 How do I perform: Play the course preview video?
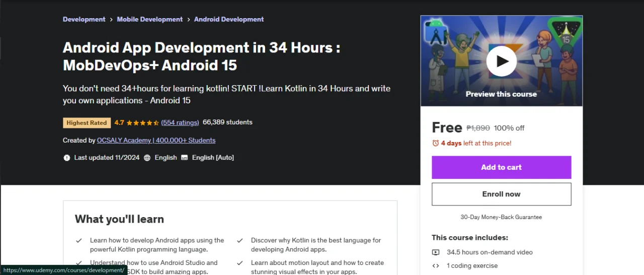pyautogui.click(x=501, y=61)
